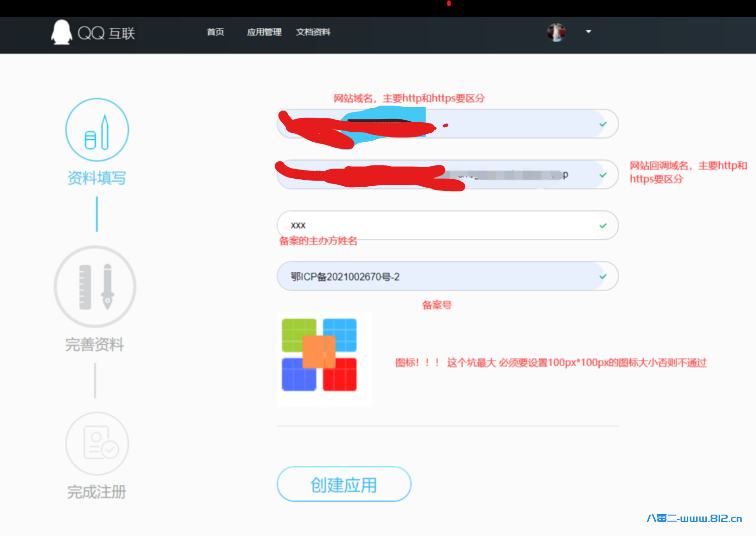This screenshot has height=536, width=756.
Task: Click the user avatar image
Action: coord(556,32)
